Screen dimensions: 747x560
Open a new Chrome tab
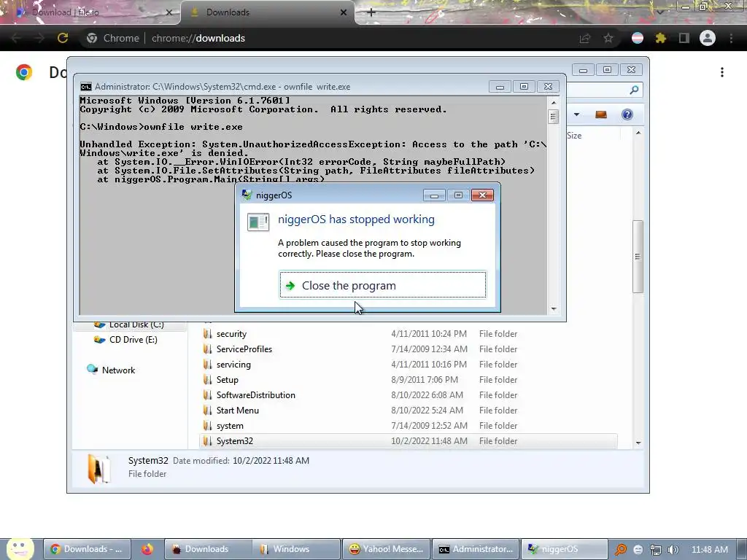371,12
